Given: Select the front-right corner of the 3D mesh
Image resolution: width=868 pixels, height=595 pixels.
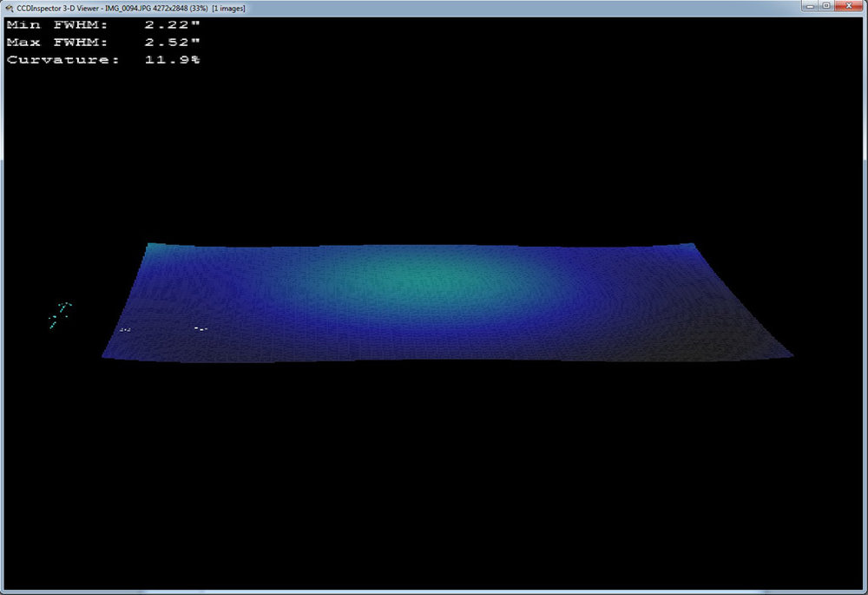Looking at the screenshot, I should pyautogui.click(x=792, y=354).
